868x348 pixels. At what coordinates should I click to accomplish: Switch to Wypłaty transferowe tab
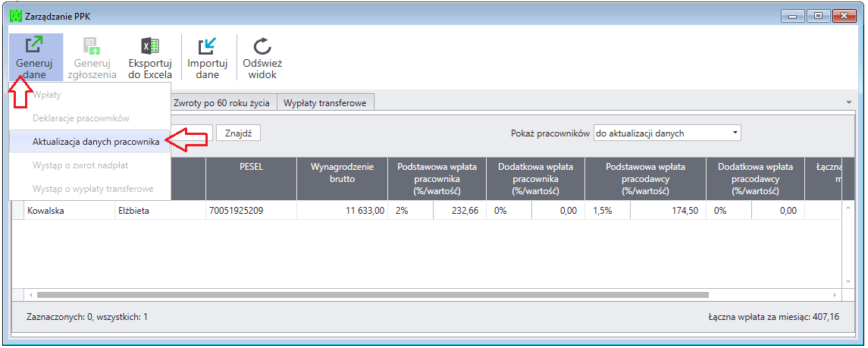(x=325, y=103)
